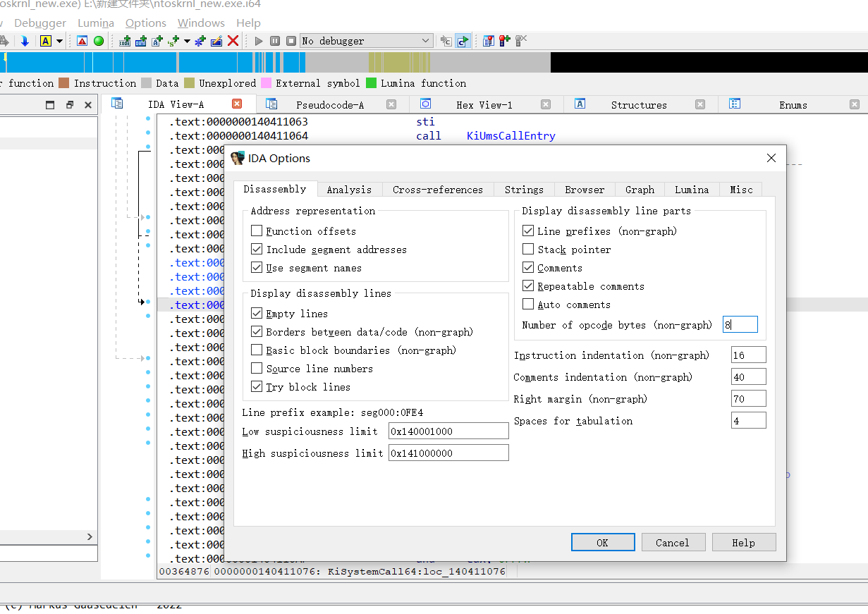Click the 'CODE' plus toolbar icon

(126, 41)
